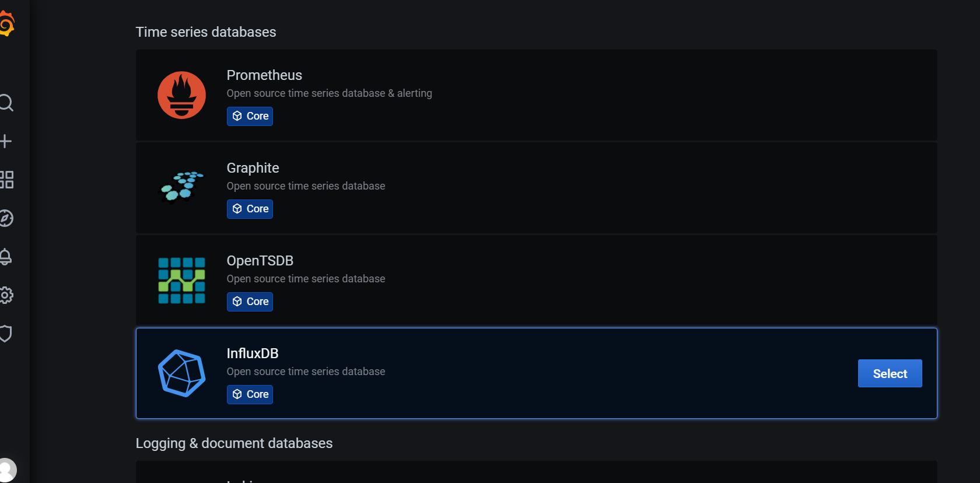Choose the OpenTSDB data source title

point(260,261)
